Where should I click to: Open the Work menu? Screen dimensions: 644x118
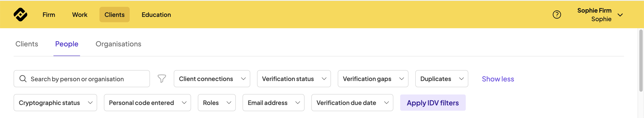pyautogui.click(x=80, y=15)
